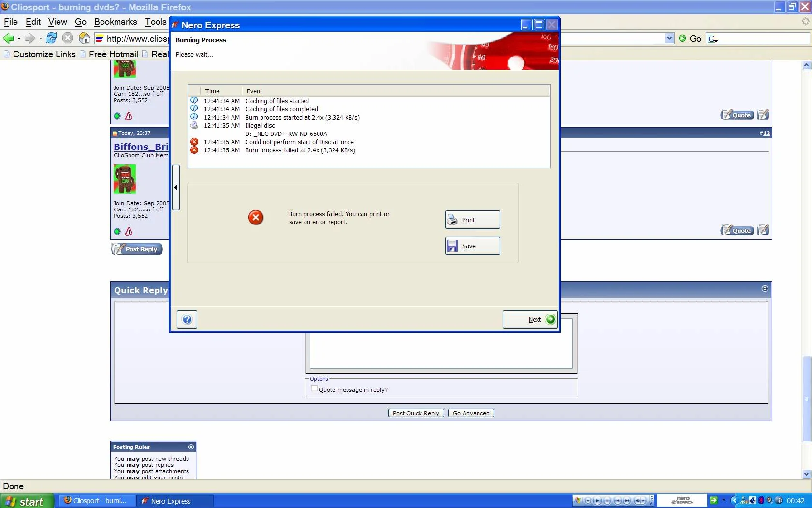The width and height of the screenshot is (812, 508).
Task: Open the Customize Links bookmark
Action: (x=40, y=54)
